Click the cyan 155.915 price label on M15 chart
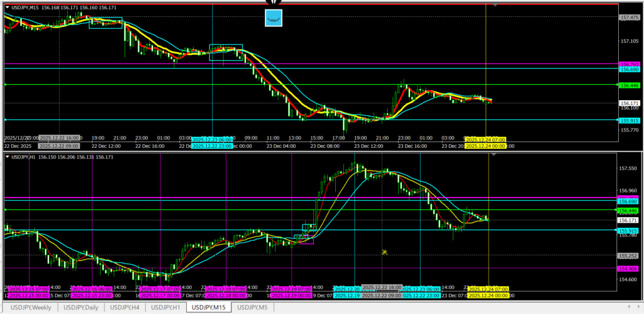Viewport: 644px width, 314px height. (630, 120)
